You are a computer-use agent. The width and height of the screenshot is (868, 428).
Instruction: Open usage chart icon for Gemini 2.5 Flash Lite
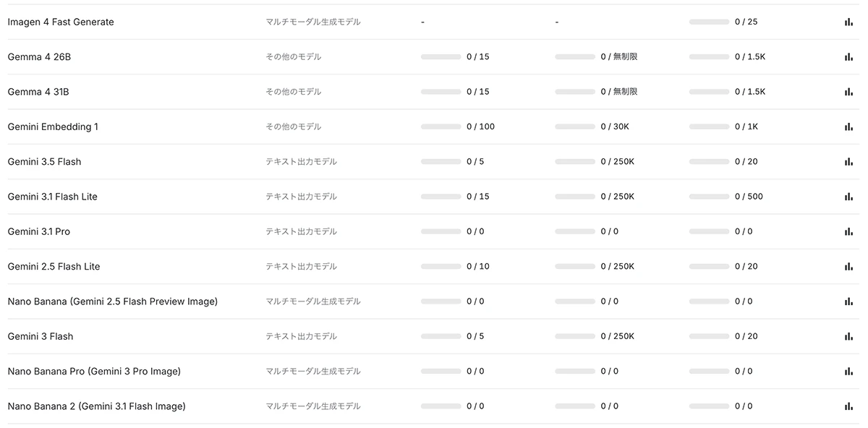pyautogui.click(x=848, y=266)
